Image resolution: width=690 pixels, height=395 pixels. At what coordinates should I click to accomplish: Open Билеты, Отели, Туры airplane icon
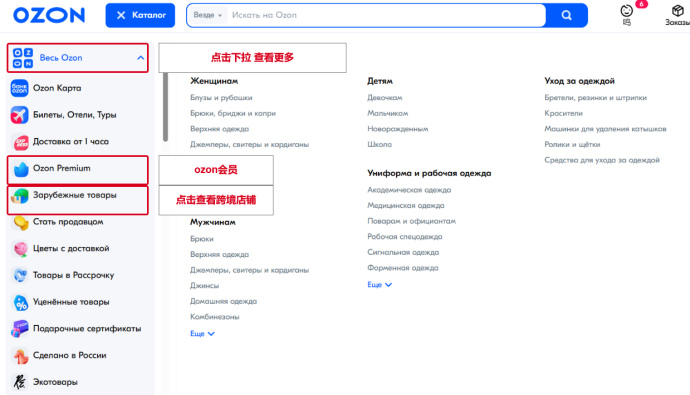coord(19,115)
